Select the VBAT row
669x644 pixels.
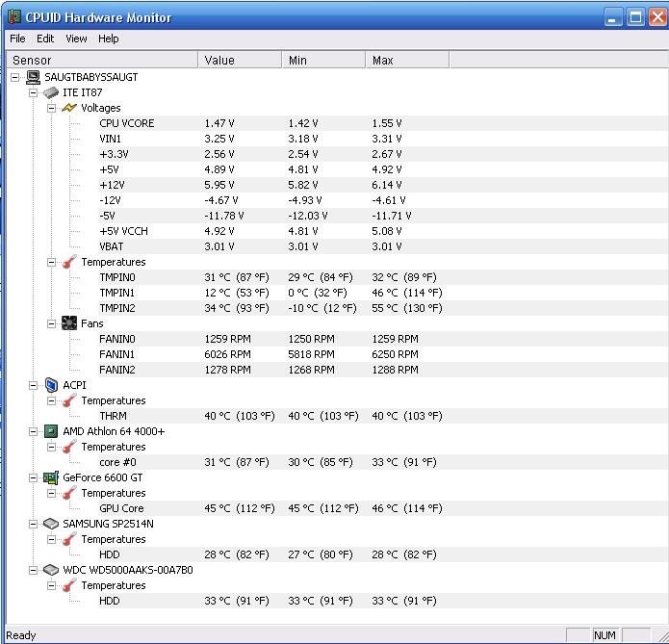pos(383,246)
